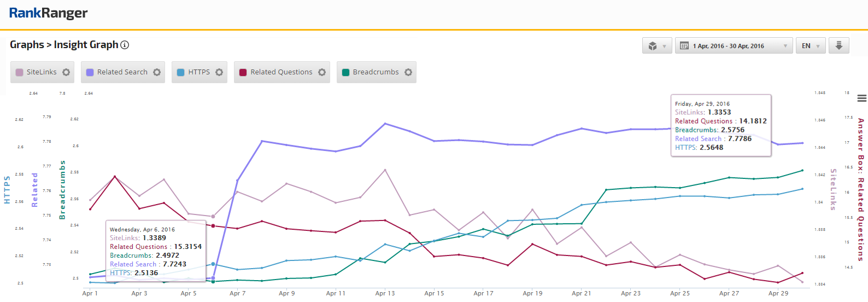Open the chart hamburger menu
This screenshot has width=868, height=302.
coord(862,98)
